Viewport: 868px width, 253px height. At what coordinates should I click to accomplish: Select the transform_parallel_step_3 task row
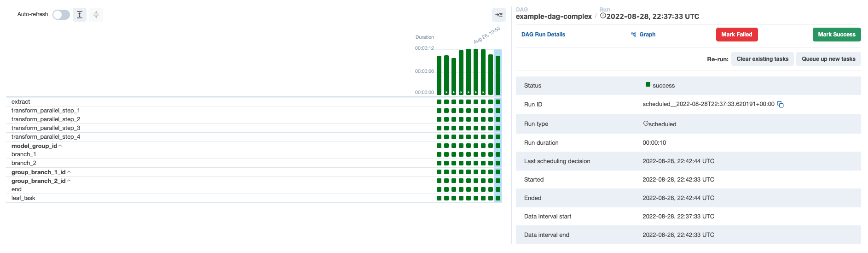click(46, 128)
